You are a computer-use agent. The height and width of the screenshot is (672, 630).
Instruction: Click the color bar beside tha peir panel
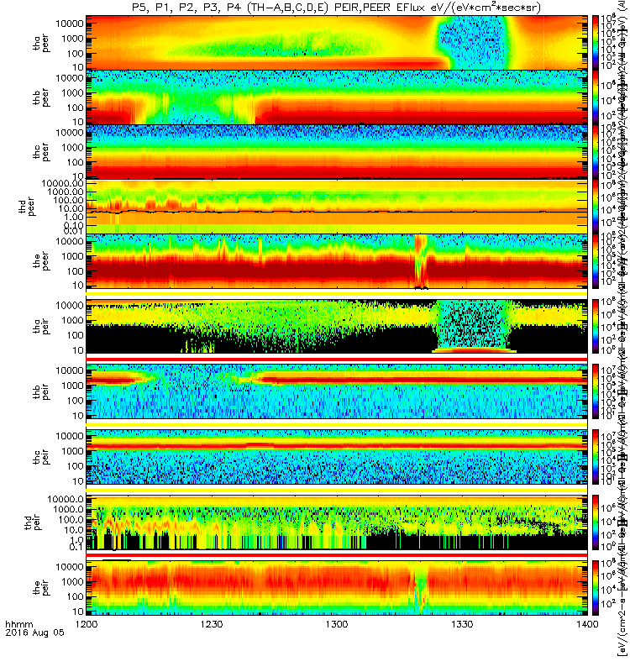click(x=596, y=327)
